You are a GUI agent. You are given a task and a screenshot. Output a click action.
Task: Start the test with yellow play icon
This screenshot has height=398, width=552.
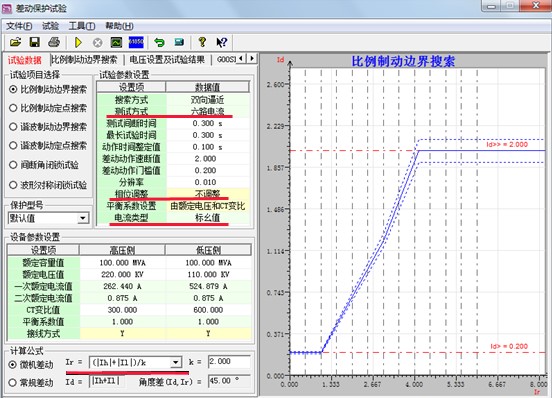78,43
